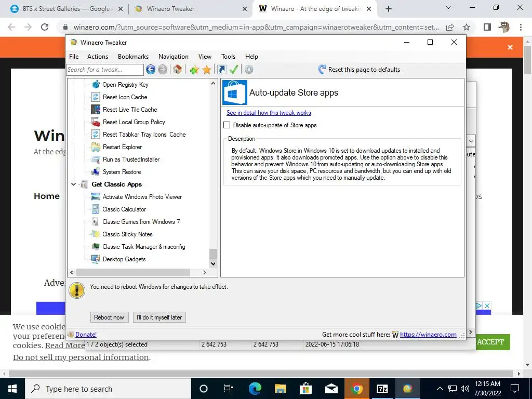Click the Reboot now button
The width and height of the screenshot is (532, 399).
pos(109,317)
